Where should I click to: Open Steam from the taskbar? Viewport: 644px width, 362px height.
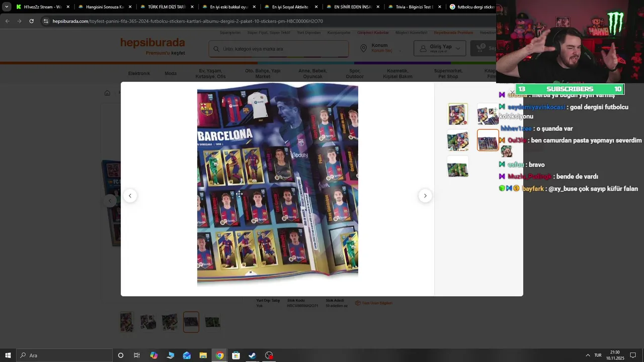252,355
